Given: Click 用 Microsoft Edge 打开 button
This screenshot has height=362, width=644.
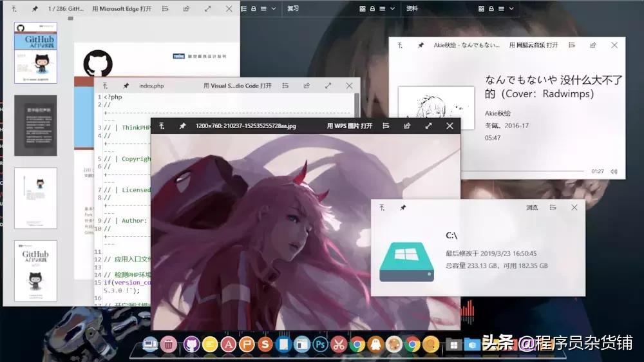Looking at the screenshot, I should [x=122, y=8].
